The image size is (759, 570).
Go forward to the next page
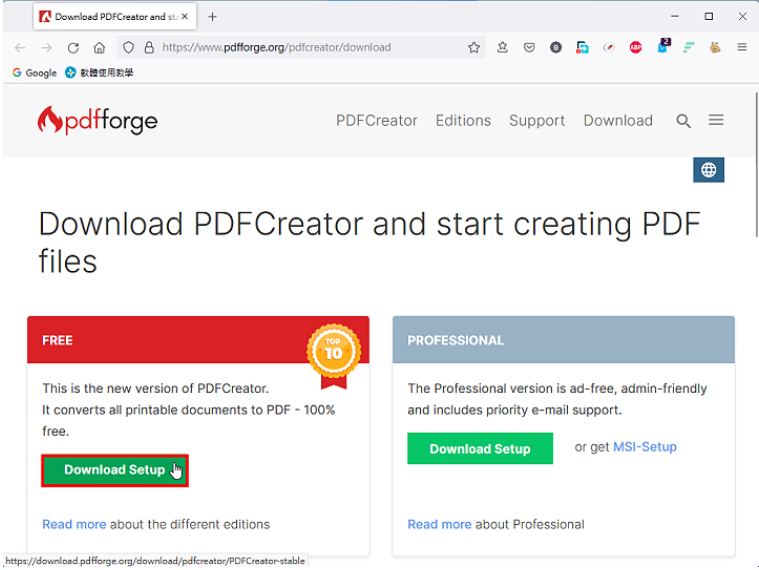point(46,47)
